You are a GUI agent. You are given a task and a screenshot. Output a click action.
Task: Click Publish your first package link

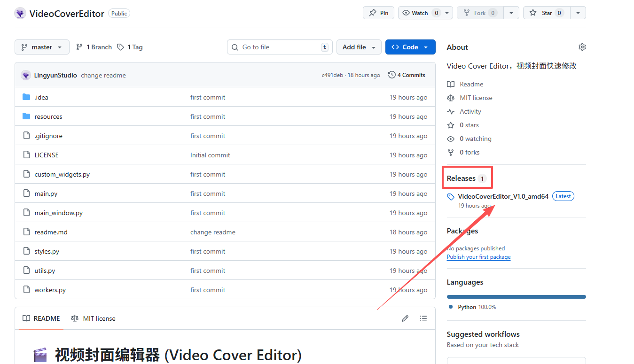pyautogui.click(x=478, y=257)
